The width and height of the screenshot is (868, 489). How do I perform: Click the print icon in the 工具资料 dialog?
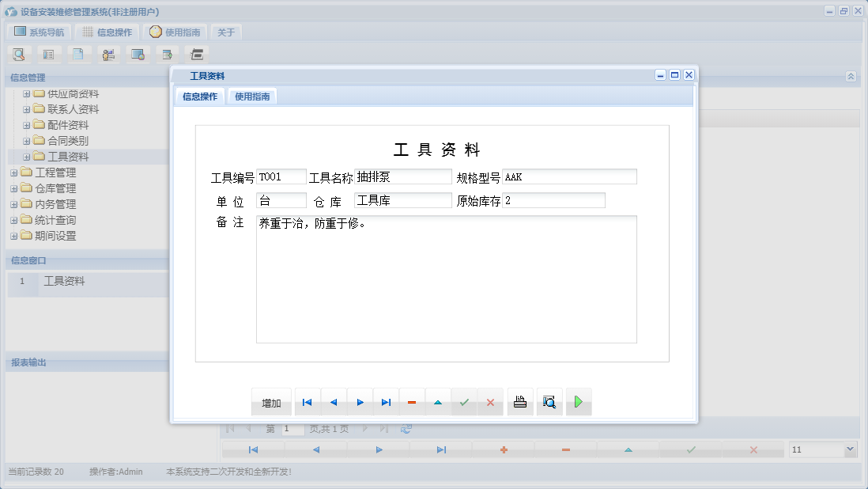519,402
